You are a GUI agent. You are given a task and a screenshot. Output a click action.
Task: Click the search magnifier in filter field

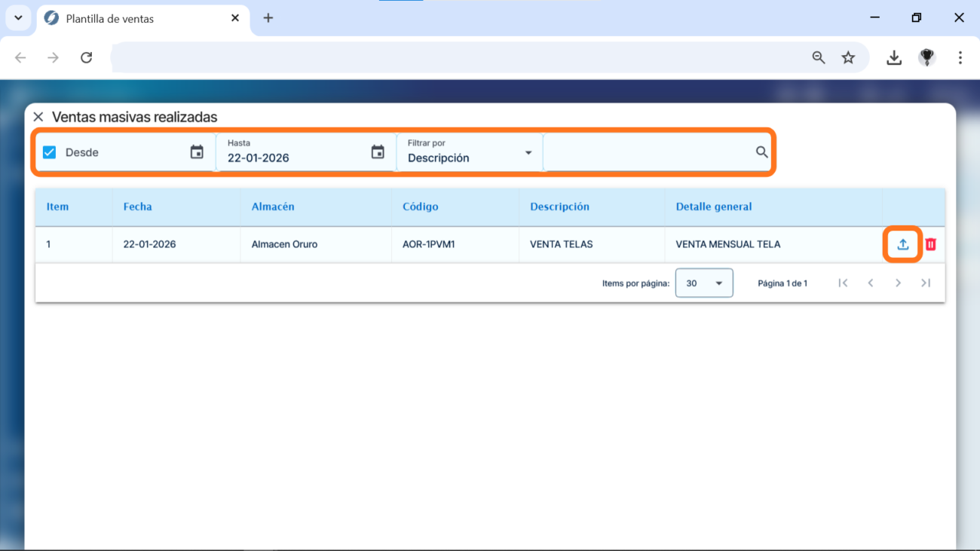pos(761,152)
